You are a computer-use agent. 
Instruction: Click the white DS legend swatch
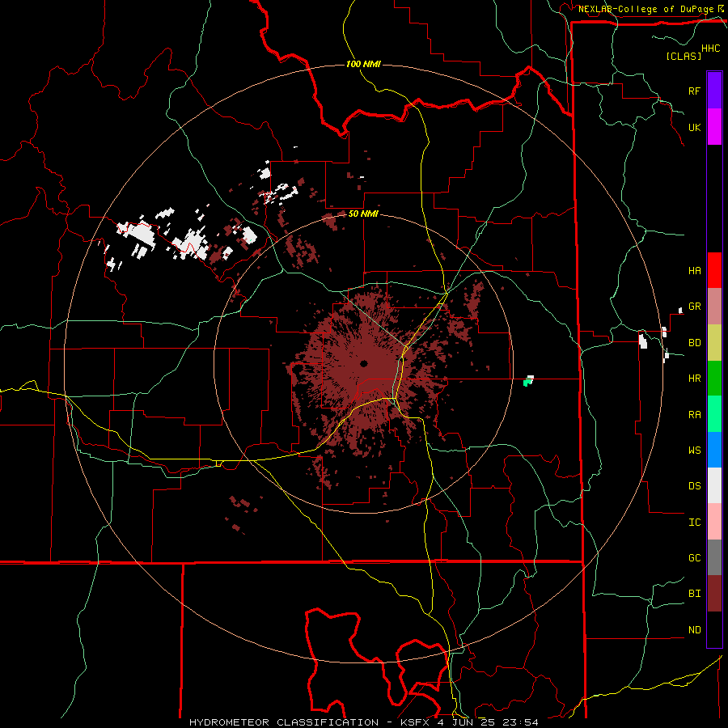click(x=714, y=485)
